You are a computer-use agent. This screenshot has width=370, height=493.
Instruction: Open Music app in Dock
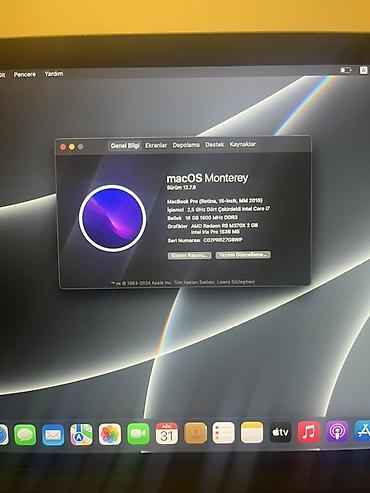click(x=309, y=432)
